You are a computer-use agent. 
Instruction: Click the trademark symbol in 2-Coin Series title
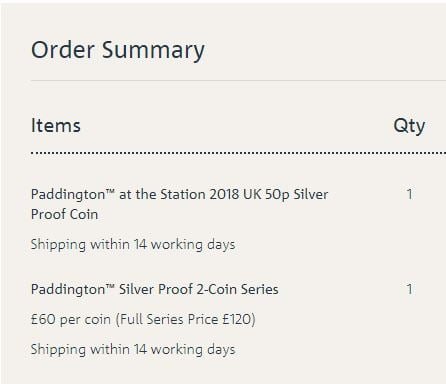pyautogui.click(x=110, y=286)
